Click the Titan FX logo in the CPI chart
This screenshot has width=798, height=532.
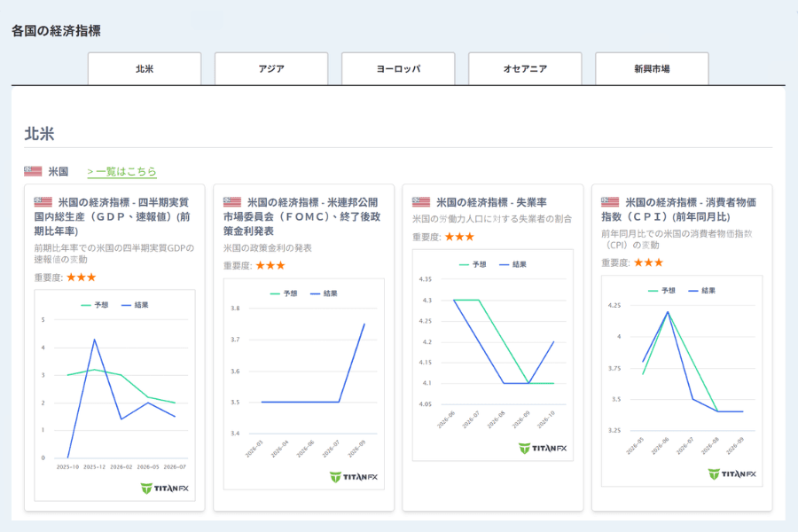(731, 474)
